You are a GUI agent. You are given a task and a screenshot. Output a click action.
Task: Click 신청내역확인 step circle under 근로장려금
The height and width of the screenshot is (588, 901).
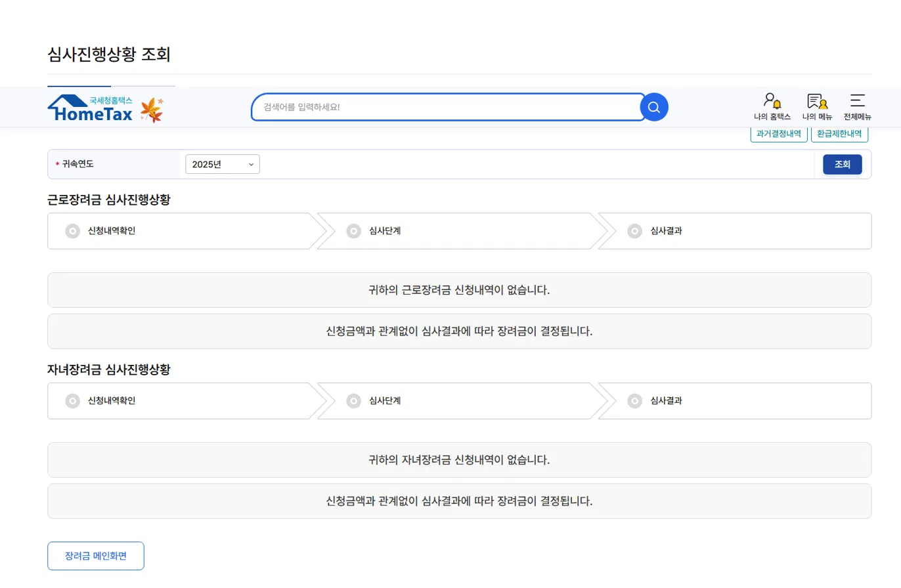coord(72,231)
